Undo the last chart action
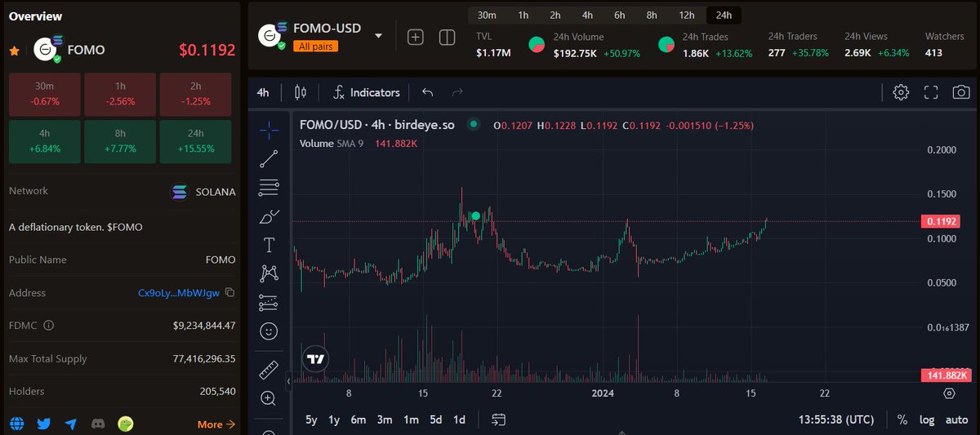The height and width of the screenshot is (435, 980). (x=427, y=92)
